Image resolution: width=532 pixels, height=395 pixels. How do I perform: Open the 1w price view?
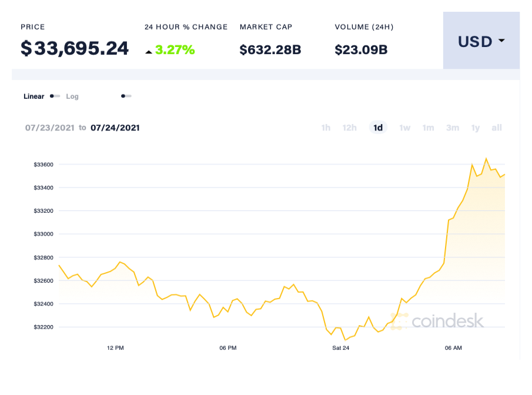pos(404,128)
